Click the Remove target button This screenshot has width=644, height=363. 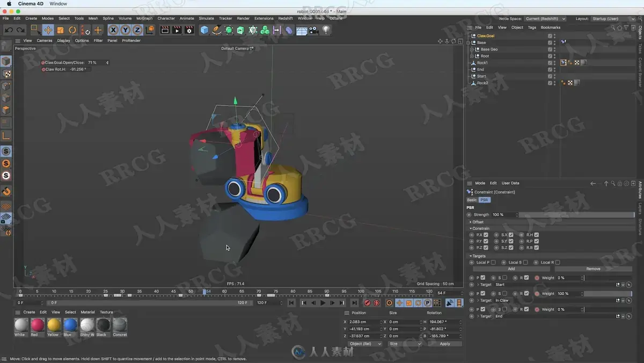(594, 269)
